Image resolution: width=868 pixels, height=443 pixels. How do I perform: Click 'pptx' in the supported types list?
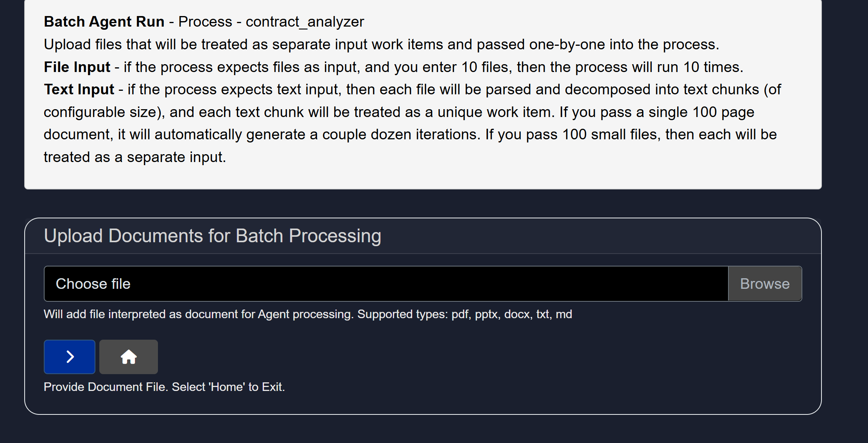click(x=487, y=314)
